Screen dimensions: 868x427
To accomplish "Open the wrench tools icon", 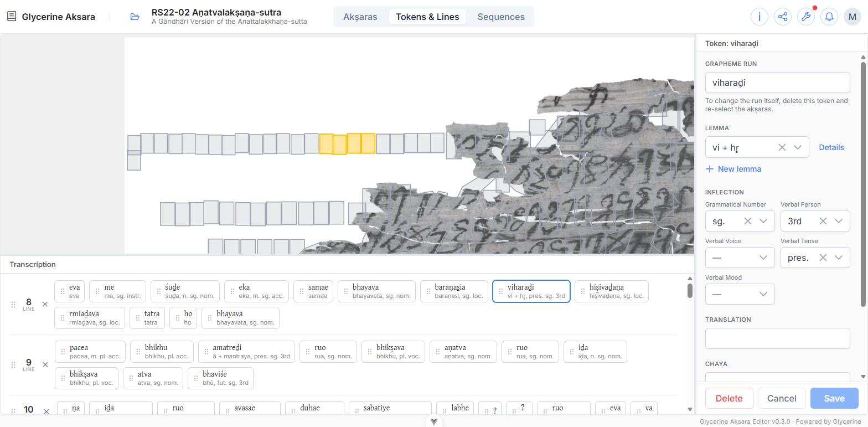I will pos(806,17).
